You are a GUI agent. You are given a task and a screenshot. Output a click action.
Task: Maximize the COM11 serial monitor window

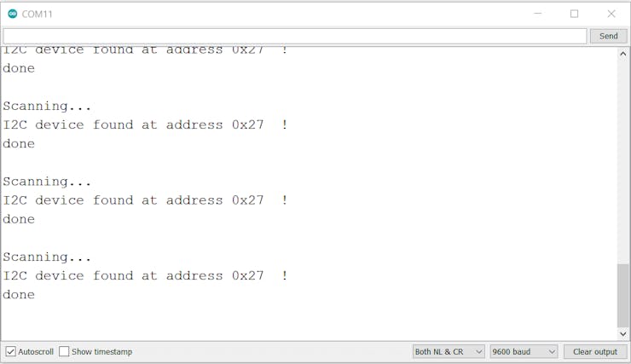click(x=574, y=14)
